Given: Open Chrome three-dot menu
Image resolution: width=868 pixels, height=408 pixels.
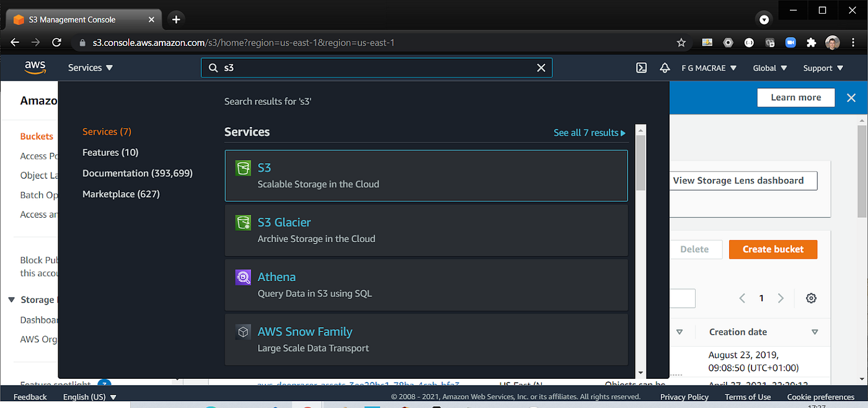Looking at the screenshot, I should click(x=854, y=42).
